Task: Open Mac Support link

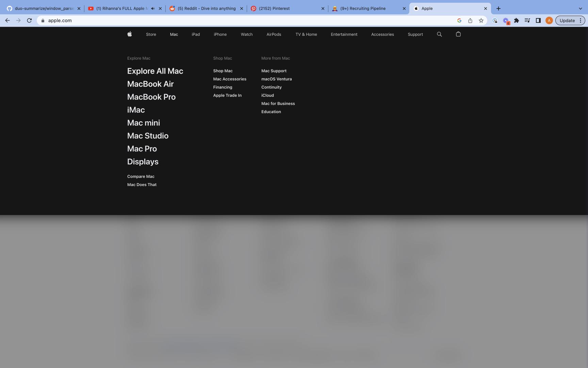Action: click(274, 71)
